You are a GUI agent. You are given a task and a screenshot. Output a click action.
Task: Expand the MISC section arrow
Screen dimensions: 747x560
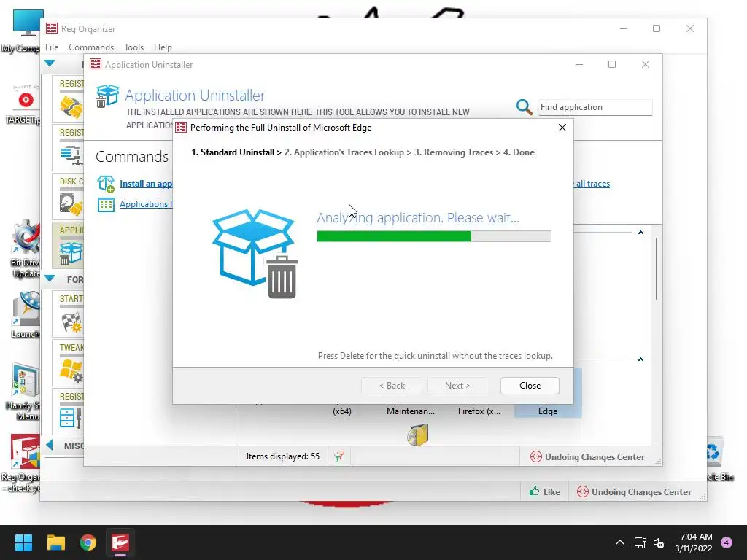[50, 446]
